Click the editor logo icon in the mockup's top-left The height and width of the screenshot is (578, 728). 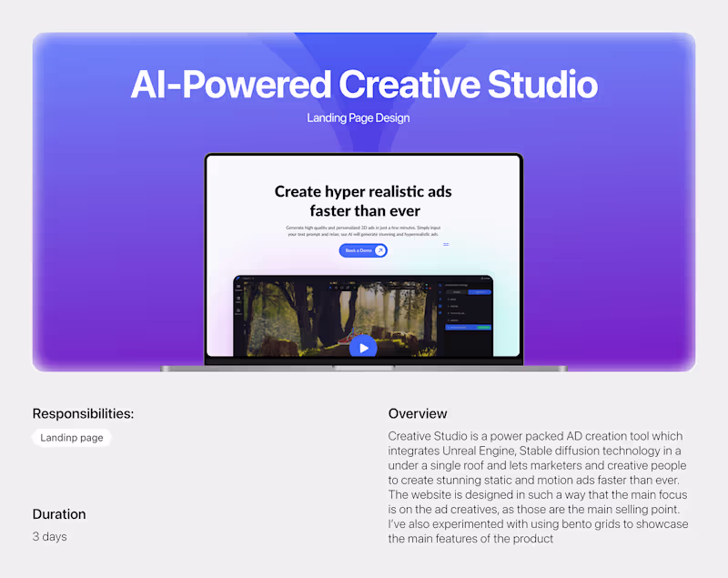click(x=238, y=279)
